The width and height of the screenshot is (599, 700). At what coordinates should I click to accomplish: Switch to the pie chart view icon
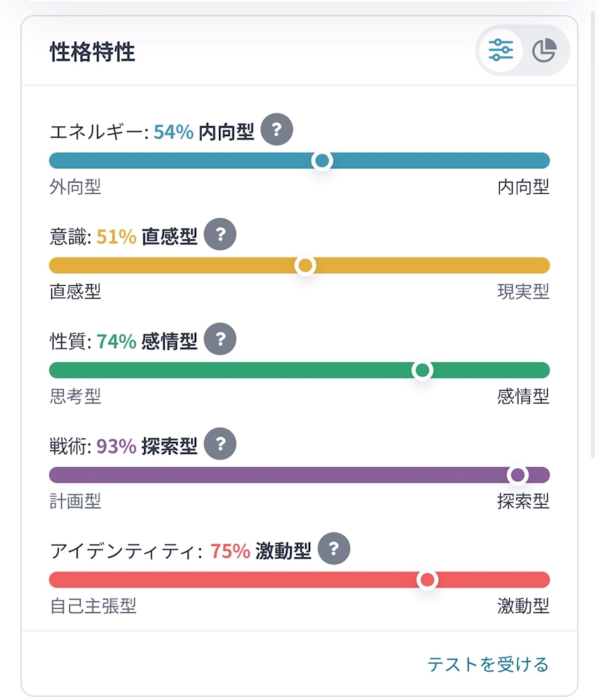(x=544, y=50)
